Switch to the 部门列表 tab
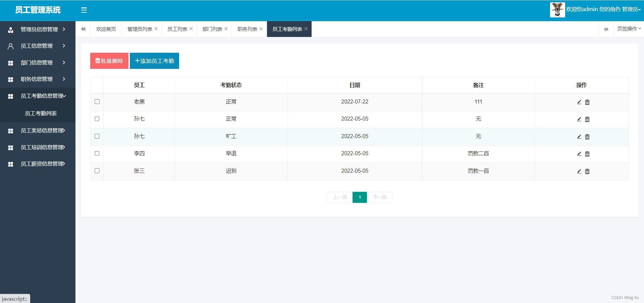This screenshot has height=303, width=644. pos(212,29)
